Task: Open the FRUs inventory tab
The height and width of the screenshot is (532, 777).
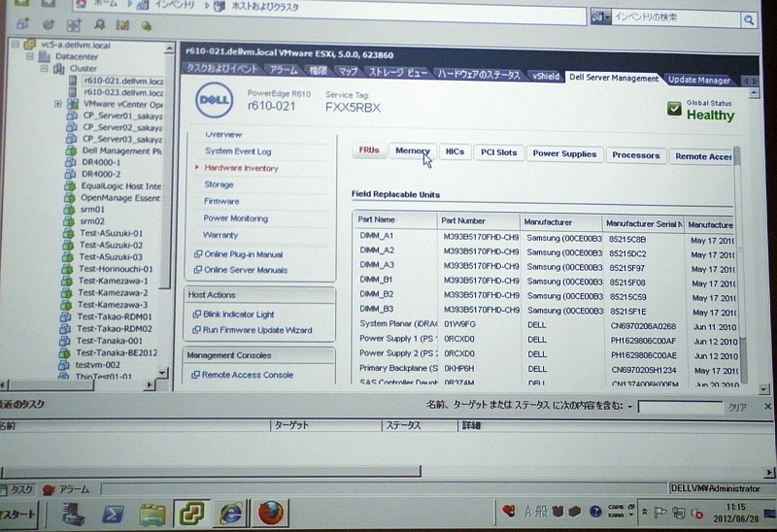Action: (x=369, y=150)
